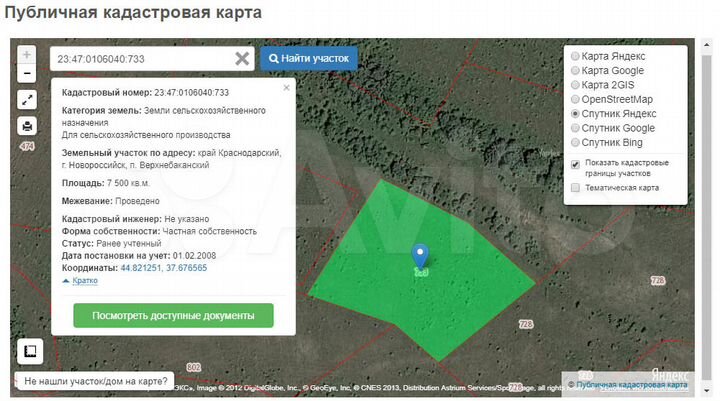The image size is (720, 401).
Task: Click the scrollbar down arrow
Action: pyautogui.click(x=707, y=390)
